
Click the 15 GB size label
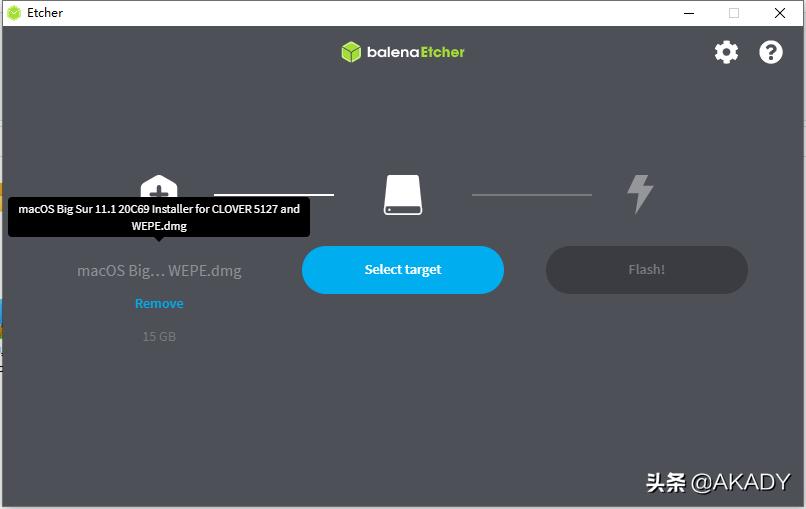pos(159,337)
